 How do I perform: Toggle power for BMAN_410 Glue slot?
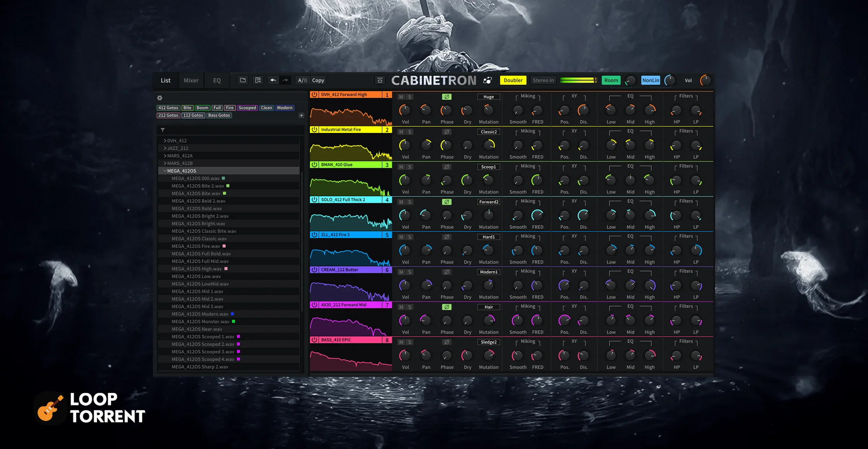[314, 165]
